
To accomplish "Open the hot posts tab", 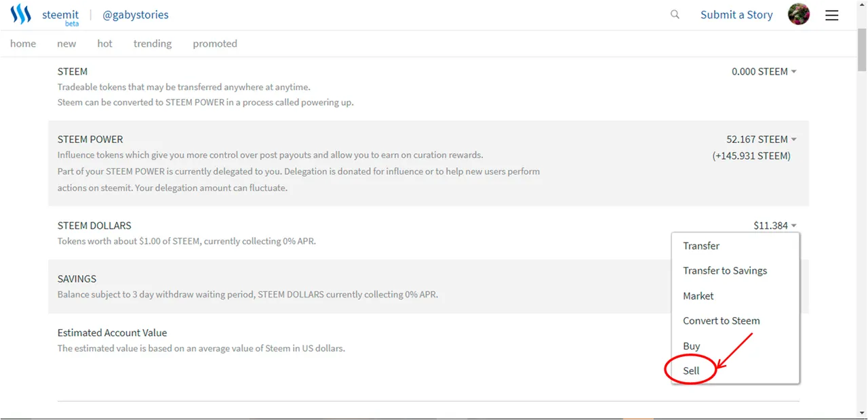I will 104,43.
